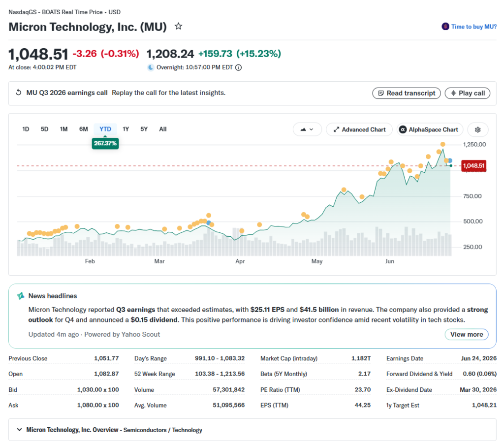Click the overnight price 1,208.24

click(170, 54)
